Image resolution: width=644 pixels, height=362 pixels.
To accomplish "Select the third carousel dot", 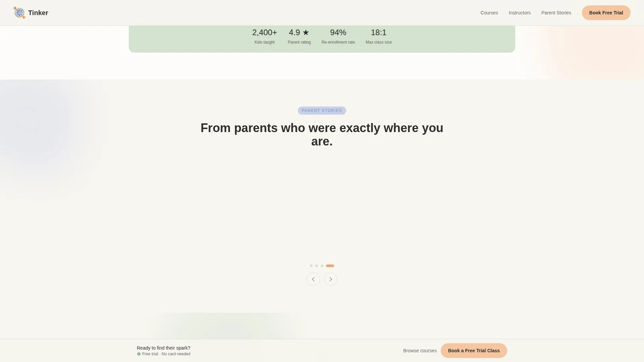I will [x=322, y=266].
